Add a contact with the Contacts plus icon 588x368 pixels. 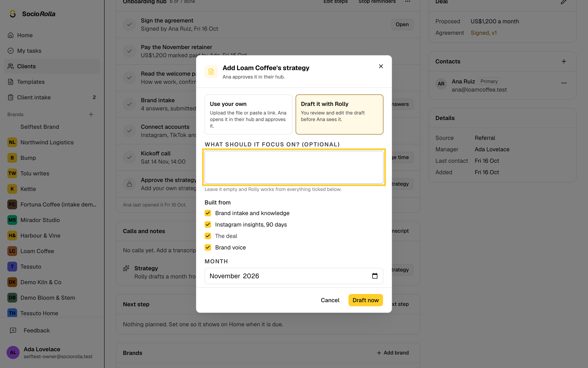pos(564,61)
